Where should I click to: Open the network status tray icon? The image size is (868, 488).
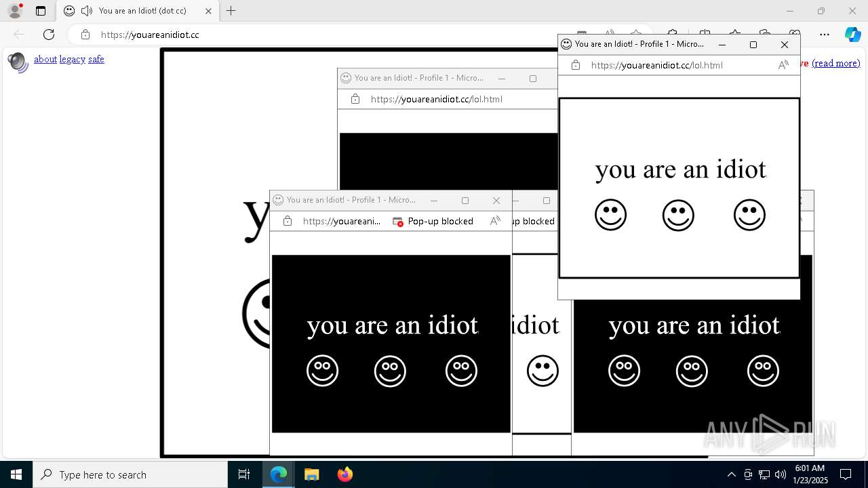click(x=764, y=474)
